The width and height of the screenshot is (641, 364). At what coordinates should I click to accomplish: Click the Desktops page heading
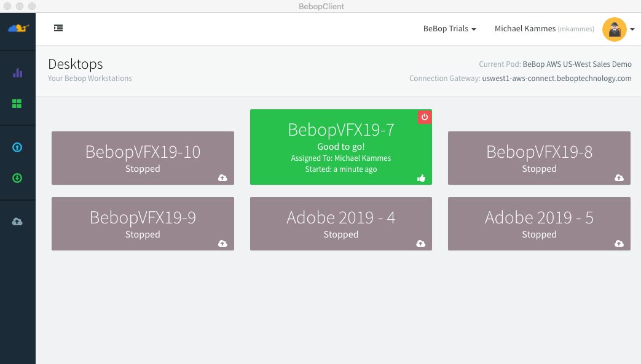click(x=75, y=64)
